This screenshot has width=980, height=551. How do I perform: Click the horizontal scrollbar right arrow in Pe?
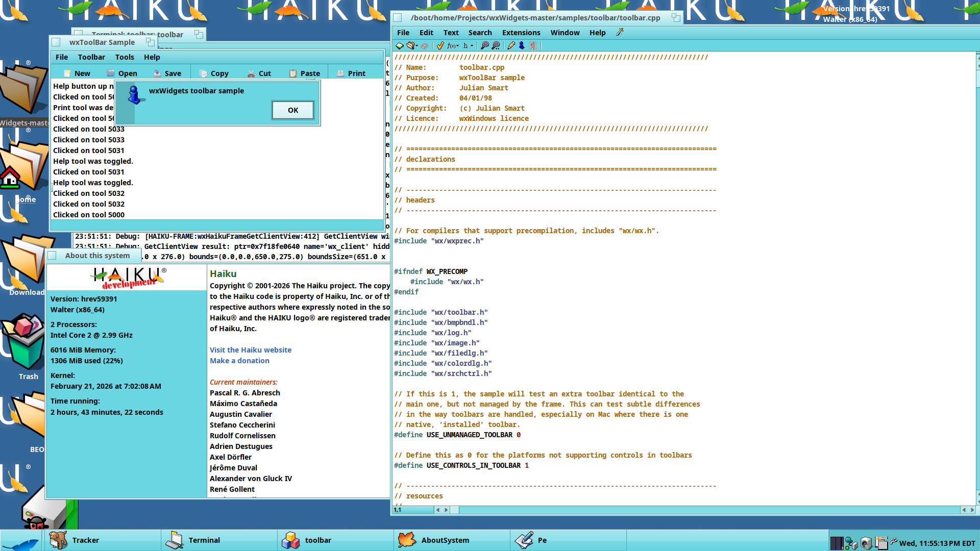tap(972, 510)
